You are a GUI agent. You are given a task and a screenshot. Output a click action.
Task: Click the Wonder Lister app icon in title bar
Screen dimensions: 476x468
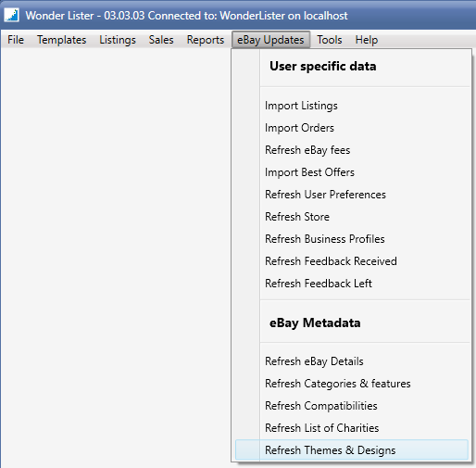pyautogui.click(x=11, y=15)
